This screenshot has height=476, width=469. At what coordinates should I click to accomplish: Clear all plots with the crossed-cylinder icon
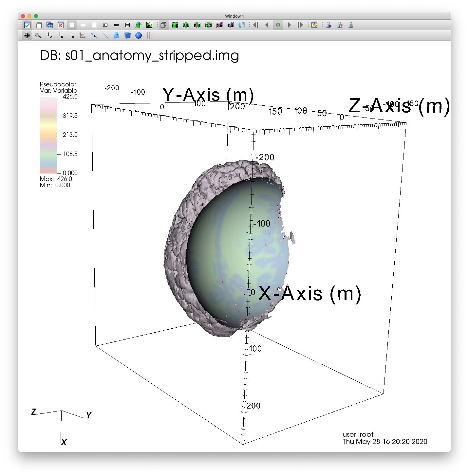pyautogui.click(x=139, y=25)
